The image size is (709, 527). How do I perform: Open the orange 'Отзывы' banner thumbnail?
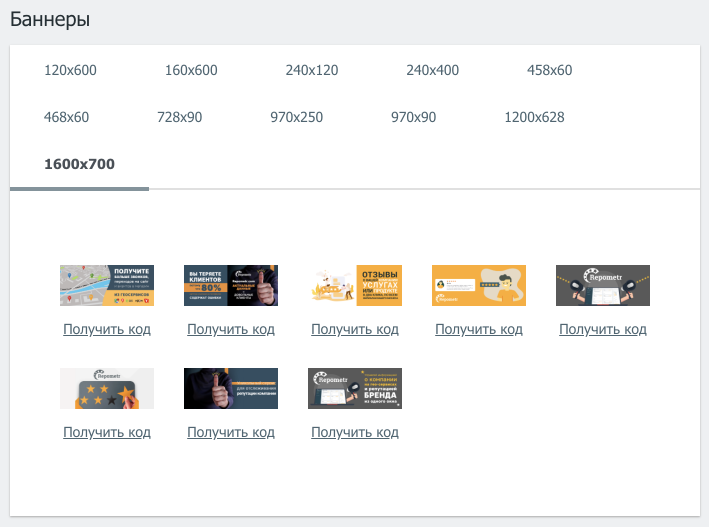coord(355,285)
